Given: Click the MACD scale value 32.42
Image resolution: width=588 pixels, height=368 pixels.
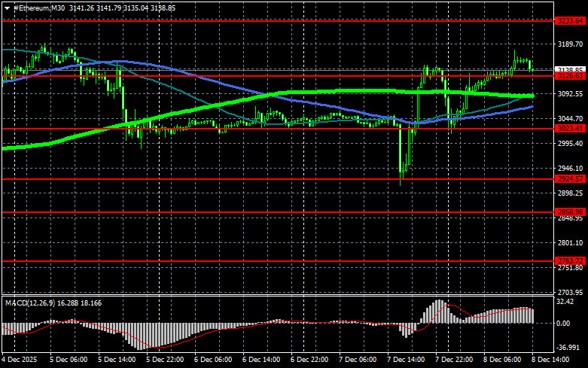Looking at the screenshot, I should pyautogui.click(x=567, y=301).
